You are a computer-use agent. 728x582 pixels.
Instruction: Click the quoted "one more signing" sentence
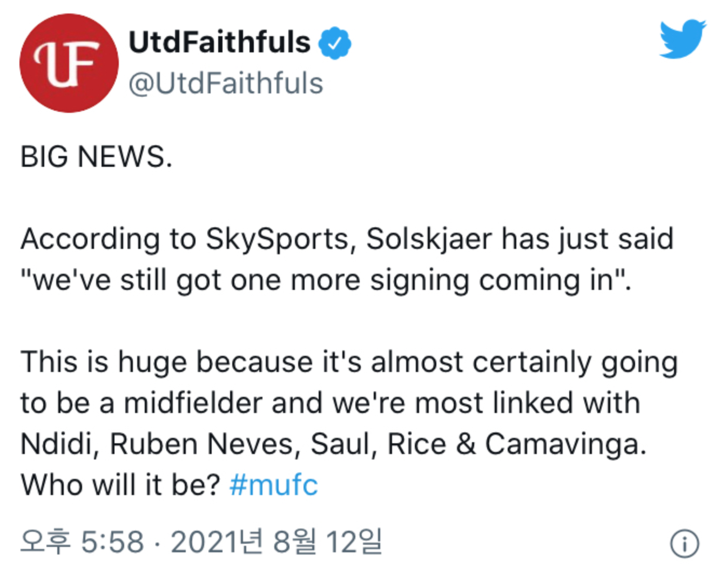tap(326, 281)
